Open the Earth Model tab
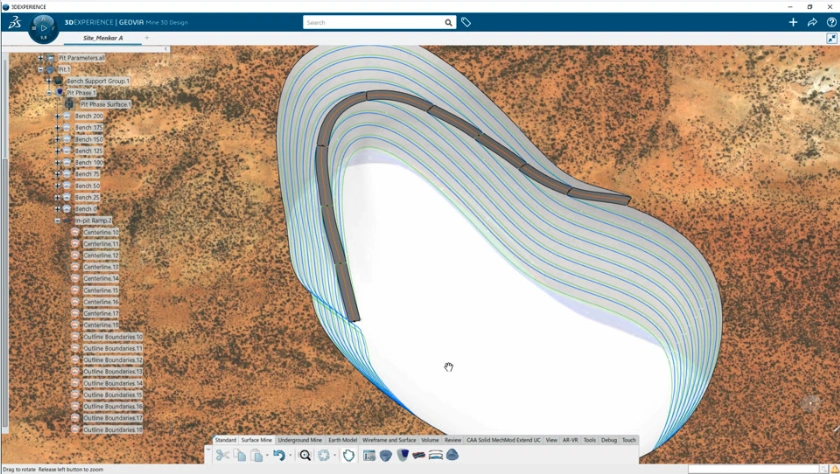The image size is (840, 474). 342,440
